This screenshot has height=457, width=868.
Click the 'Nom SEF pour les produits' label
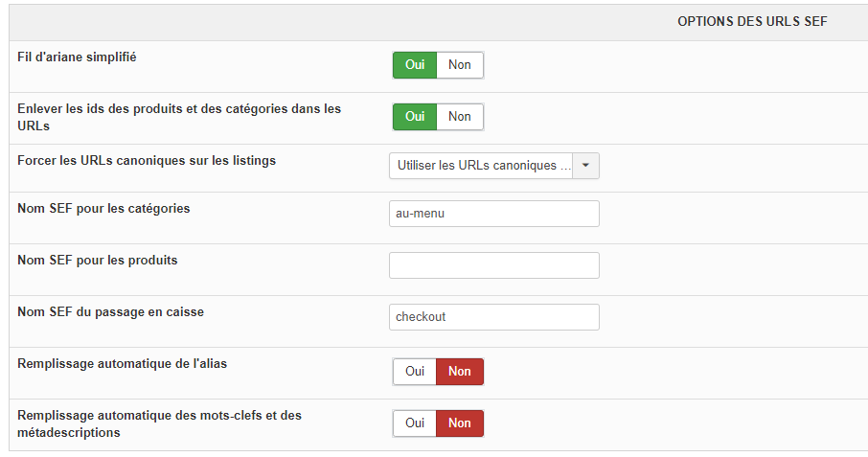pyautogui.click(x=98, y=261)
